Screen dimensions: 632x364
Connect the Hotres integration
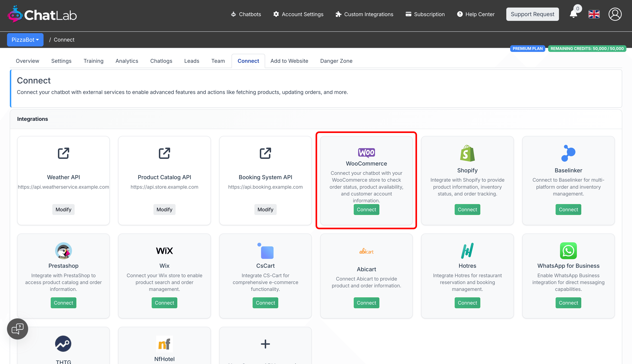coord(467,303)
